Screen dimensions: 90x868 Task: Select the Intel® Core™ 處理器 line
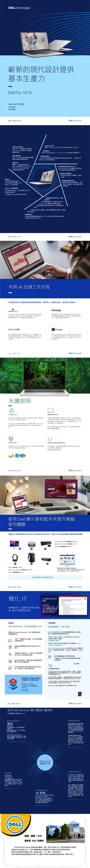coord(16,105)
